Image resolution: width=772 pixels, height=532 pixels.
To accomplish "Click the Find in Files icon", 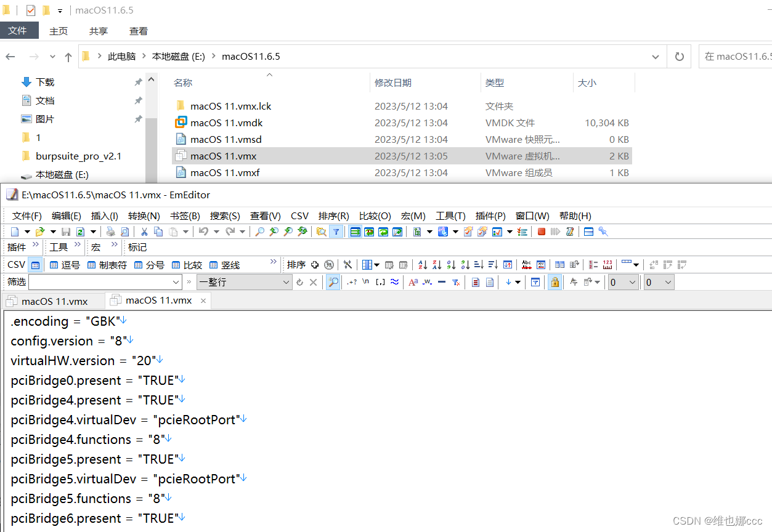I will (321, 232).
